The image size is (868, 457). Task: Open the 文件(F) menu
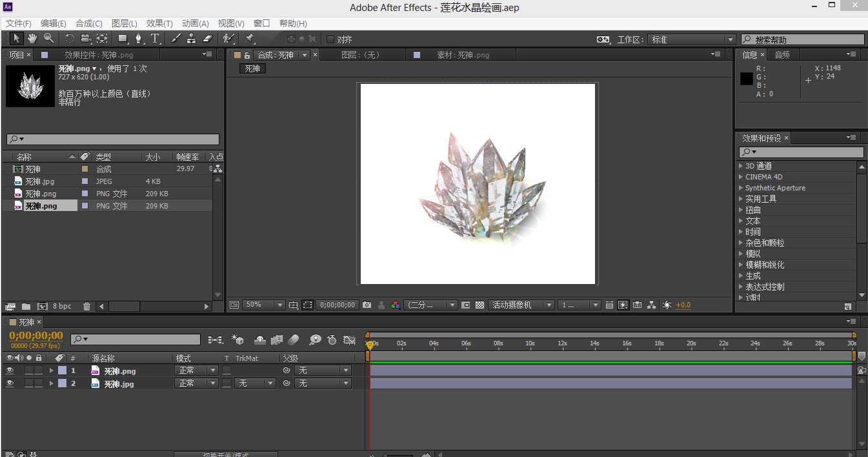point(19,23)
